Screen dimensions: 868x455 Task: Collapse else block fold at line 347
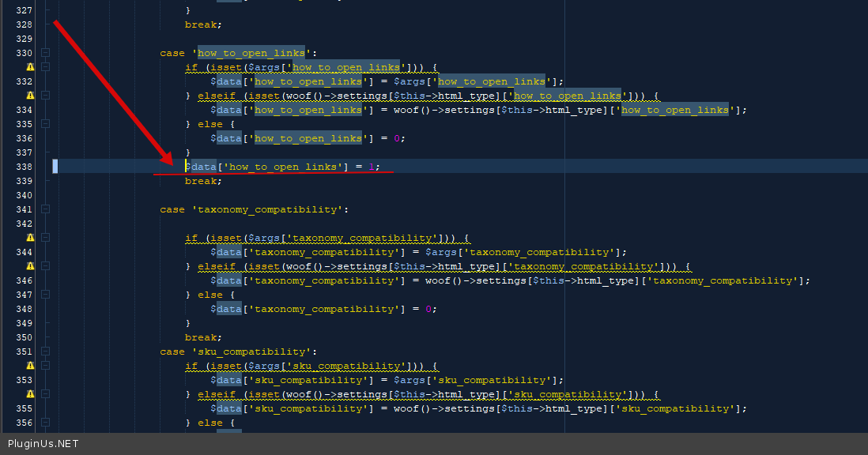pyautogui.click(x=46, y=295)
